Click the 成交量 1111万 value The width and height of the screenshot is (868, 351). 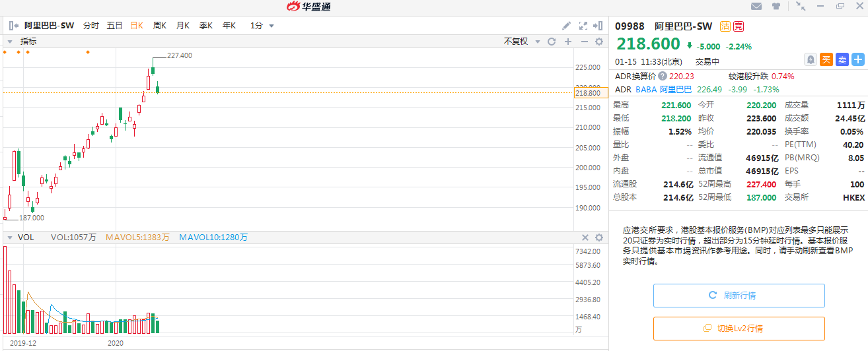(x=851, y=105)
